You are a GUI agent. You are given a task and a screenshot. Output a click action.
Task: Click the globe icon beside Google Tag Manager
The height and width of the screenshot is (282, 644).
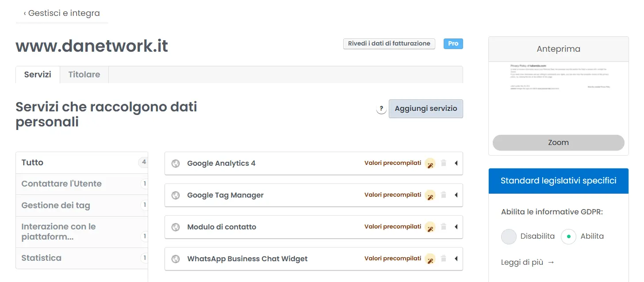pyautogui.click(x=176, y=195)
